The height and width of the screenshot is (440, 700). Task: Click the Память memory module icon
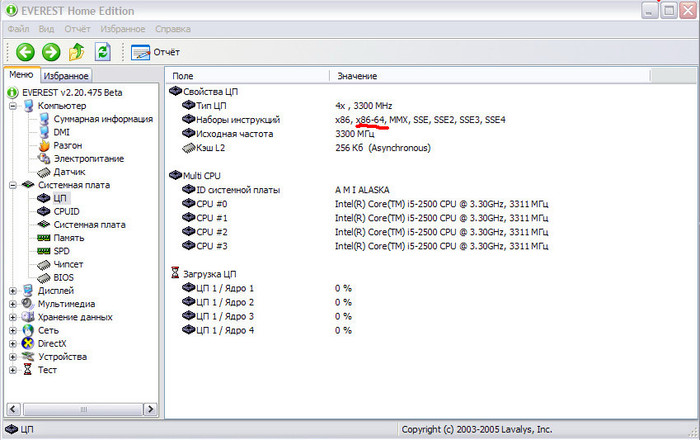click(43, 238)
